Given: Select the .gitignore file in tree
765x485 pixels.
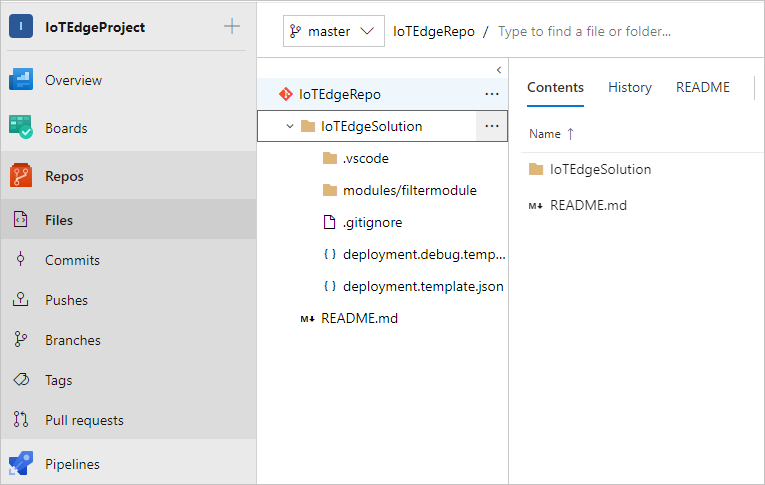Looking at the screenshot, I should (x=372, y=222).
